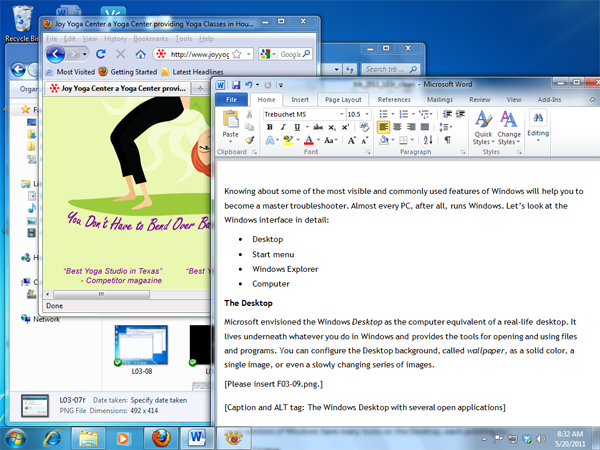The height and width of the screenshot is (450, 600).
Task: Click the Shrink Font icon
Action: click(365, 140)
